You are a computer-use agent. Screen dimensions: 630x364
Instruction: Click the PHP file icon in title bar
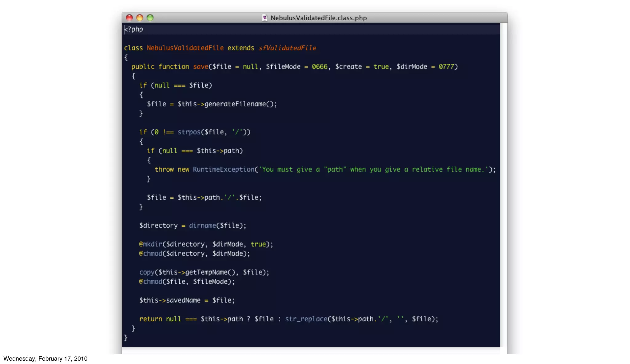265,18
